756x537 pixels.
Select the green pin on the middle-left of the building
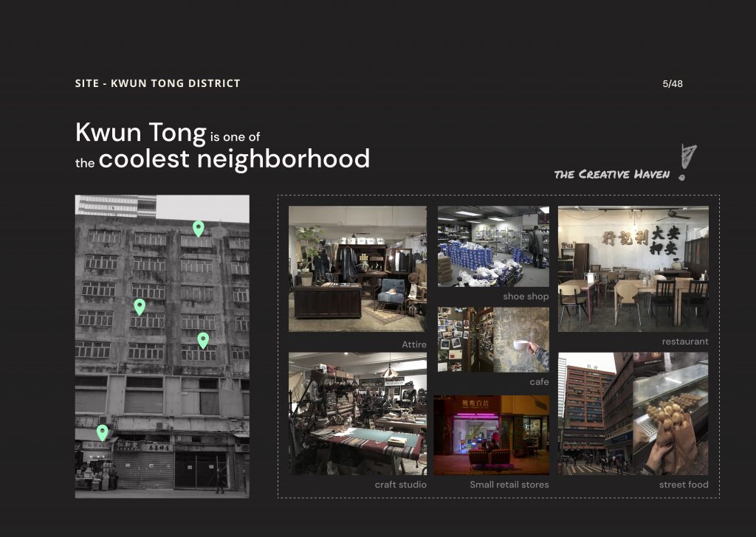point(140,307)
